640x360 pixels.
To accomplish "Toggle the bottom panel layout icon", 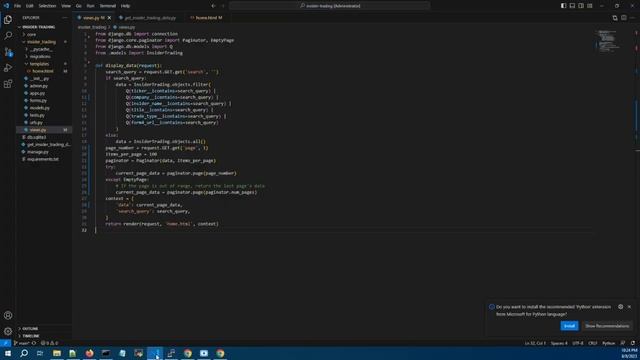I will pyautogui.click(x=572, y=6).
